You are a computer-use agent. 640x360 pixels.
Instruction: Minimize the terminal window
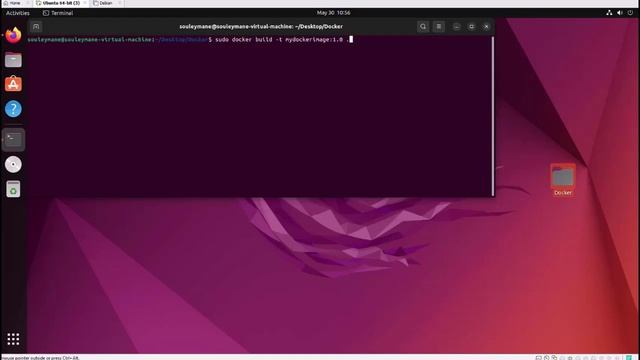456,27
